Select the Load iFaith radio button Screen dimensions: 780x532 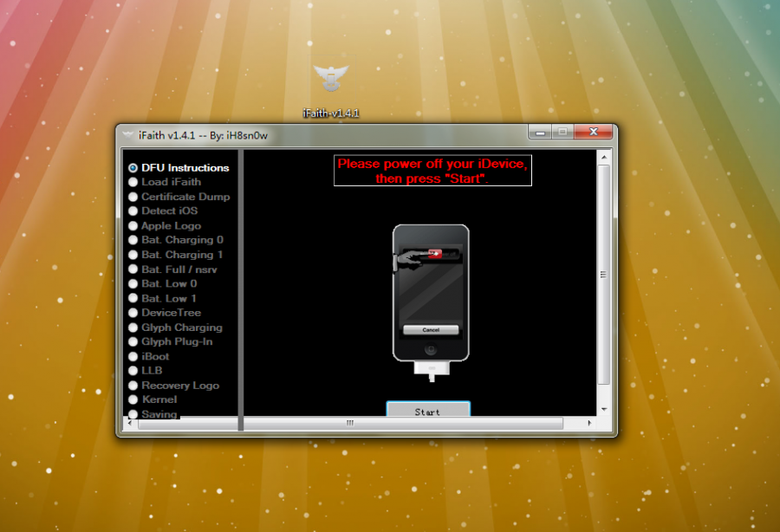(x=133, y=182)
